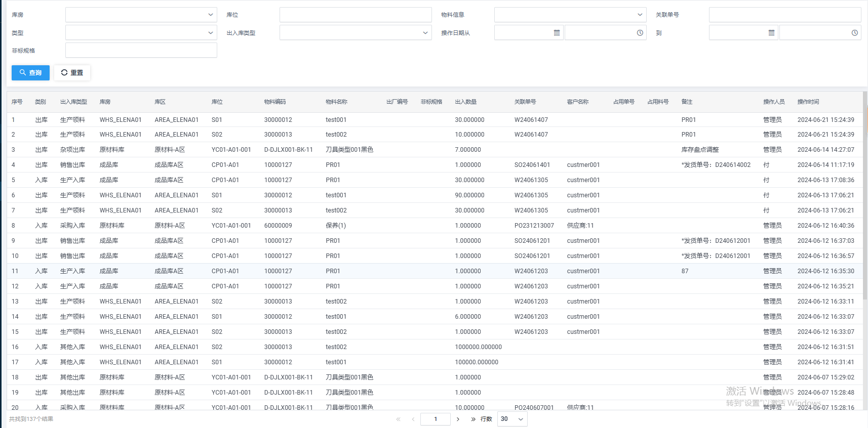Viewport: 868px width, 428px height.
Task: Open the 行数 rows-per-page dropdown
Action: pyautogui.click(x=512, y=419)
